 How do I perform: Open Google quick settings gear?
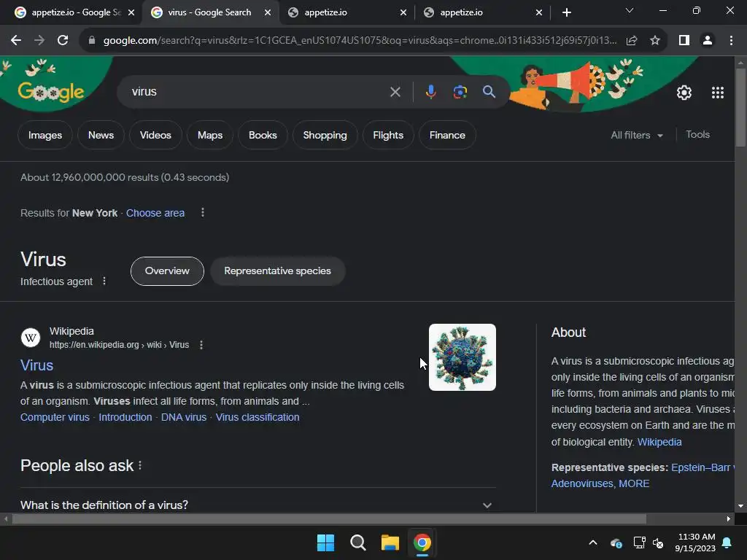coord(684,93)
